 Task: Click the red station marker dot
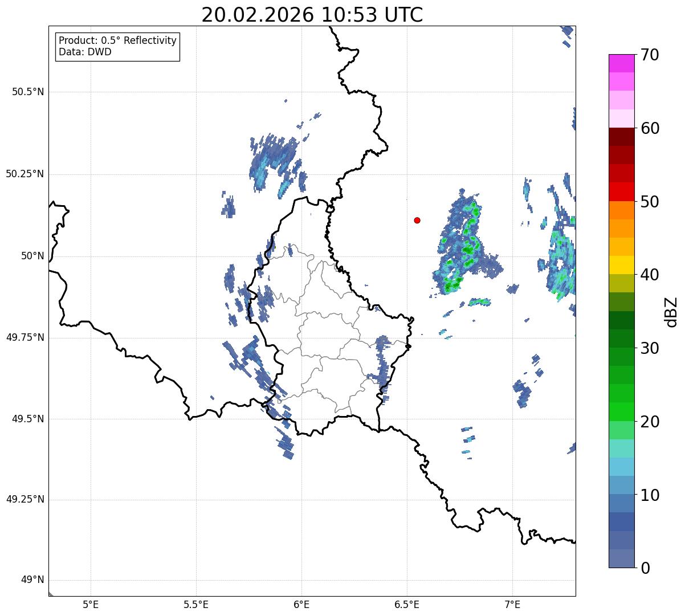417,220
